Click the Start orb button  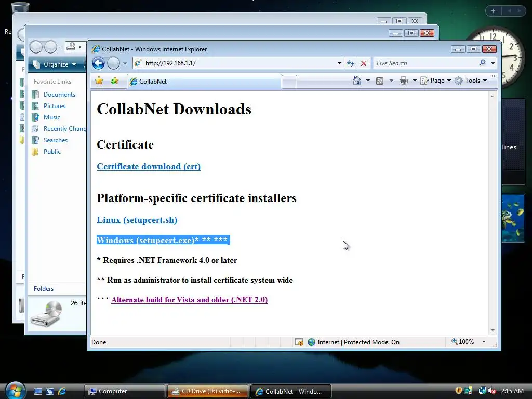pyautogui.click(x=16, y=391)
